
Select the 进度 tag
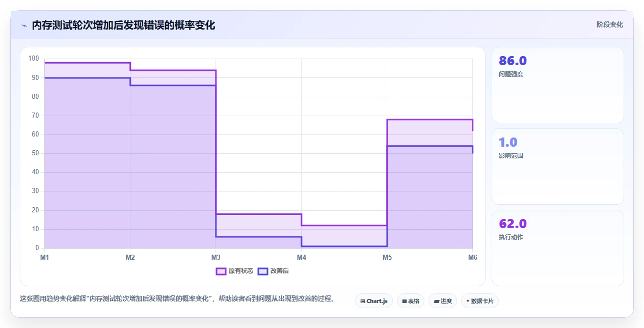coord(443,301)
